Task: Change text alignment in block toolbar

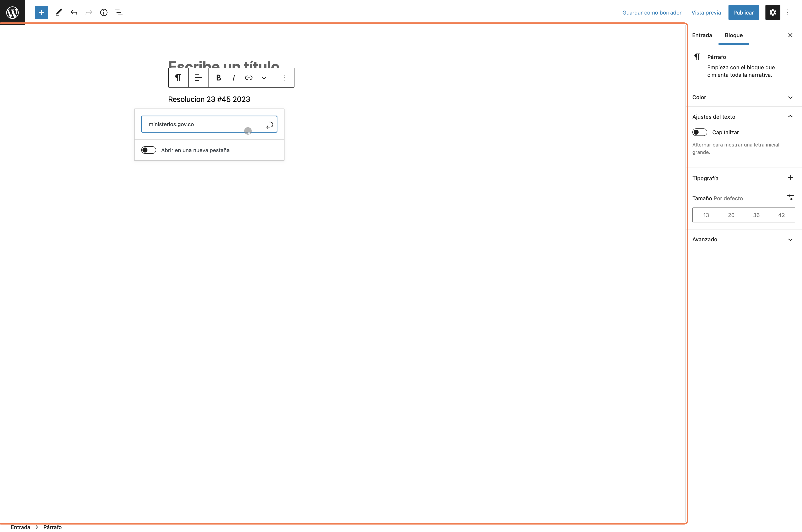Action: [198, 78]
